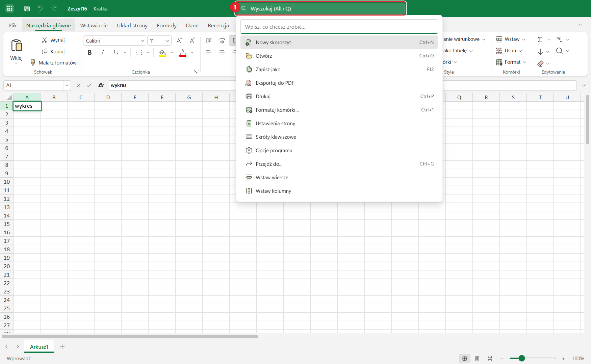The image size is (591, 364).
Task: Increase font size with larger A icon
Action: click(x=179, y=41)
